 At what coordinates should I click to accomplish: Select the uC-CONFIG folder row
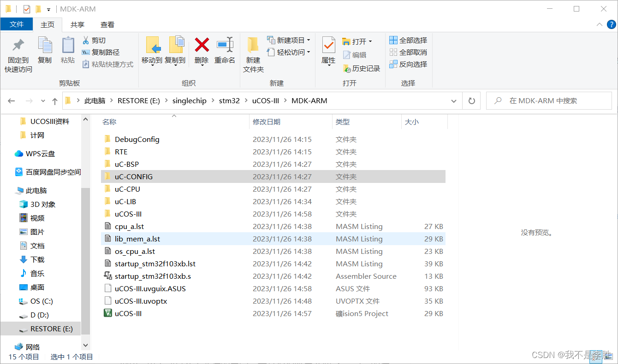pyautogui.click(x=272, y=177)
